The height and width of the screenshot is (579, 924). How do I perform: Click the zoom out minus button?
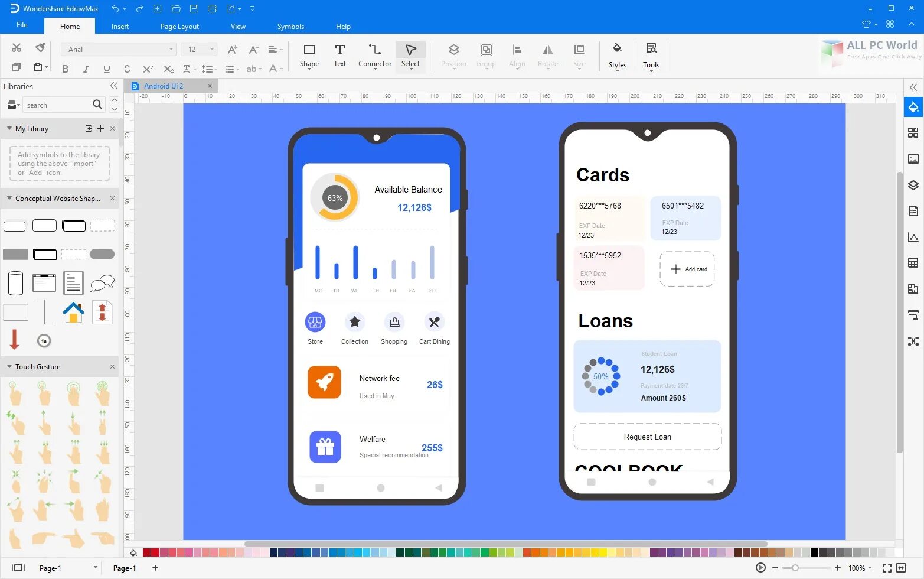(775, 568)
